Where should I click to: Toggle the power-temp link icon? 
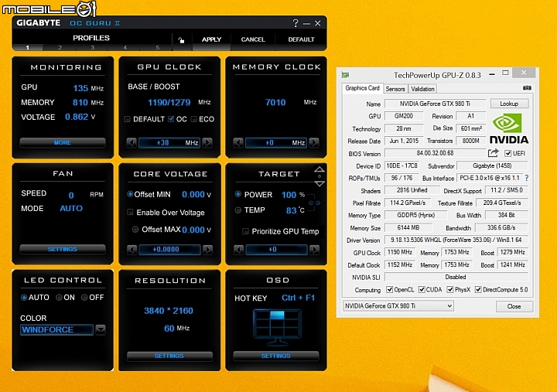point(314,203)
